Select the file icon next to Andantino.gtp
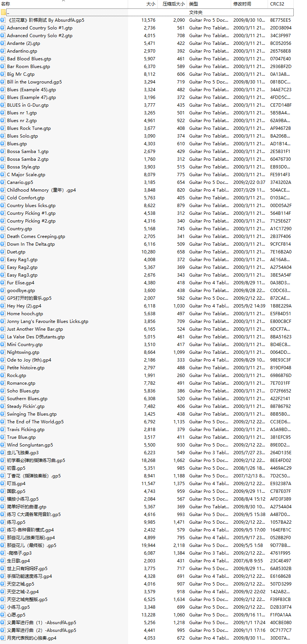Viewport: 307px width, 644px height. (x=3, y=51)
